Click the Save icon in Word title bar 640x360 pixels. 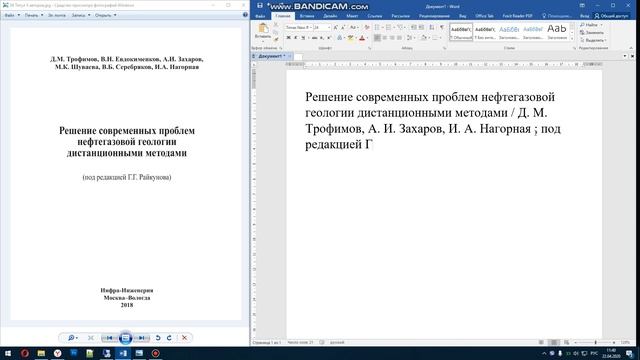pyautogui.click(x=260, y=6)
